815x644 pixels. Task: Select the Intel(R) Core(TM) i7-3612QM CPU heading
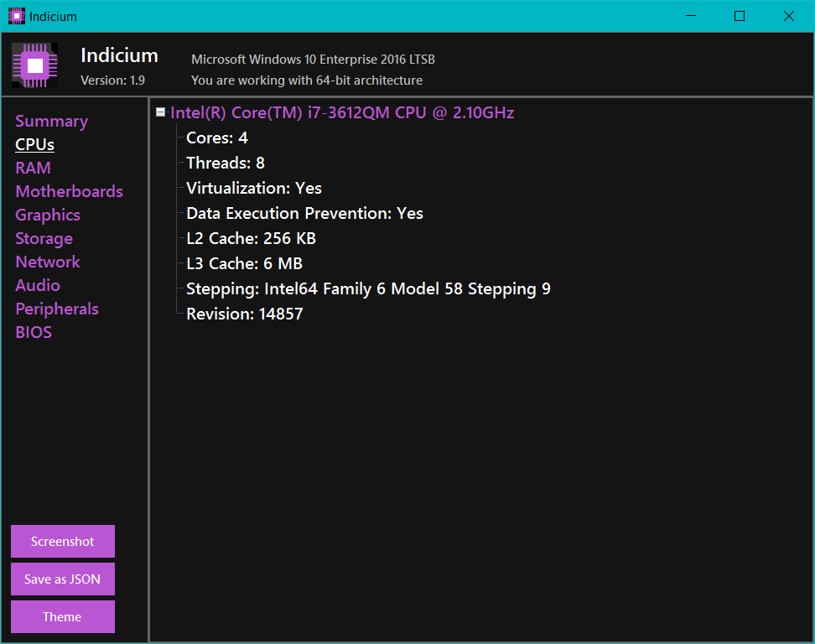click(x=342, y=113)
